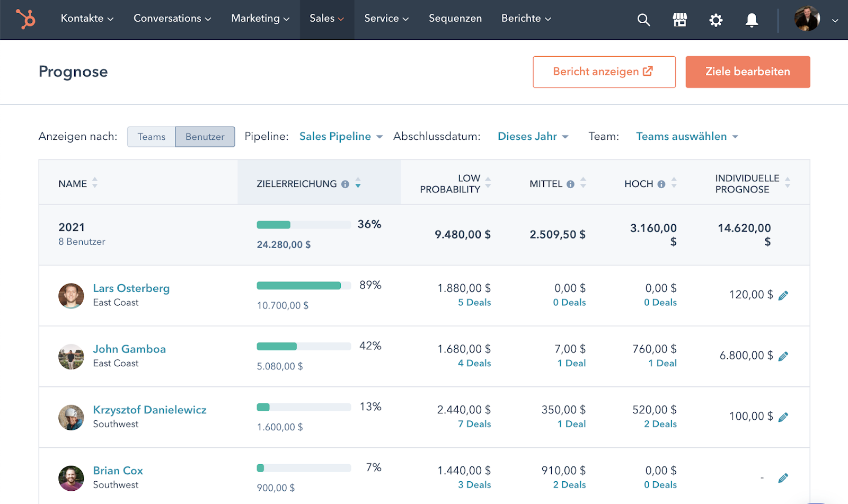
Task: Open search with the magnifying glass icon
Action: point(643,20)
